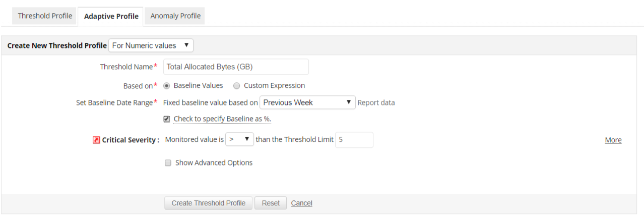
Task: Click the Create Threshold Profile button
Action: pos(208,203)
